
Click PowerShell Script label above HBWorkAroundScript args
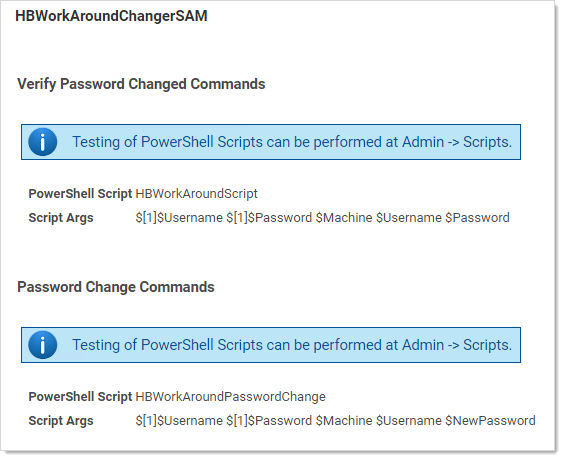point(80,194)
